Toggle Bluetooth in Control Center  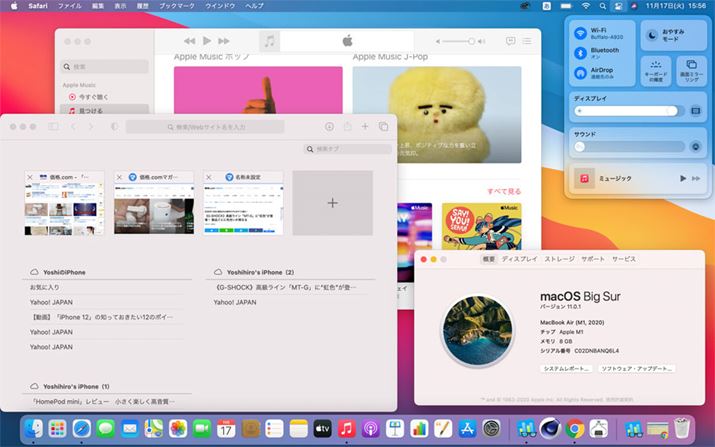[x=580, y=53]
